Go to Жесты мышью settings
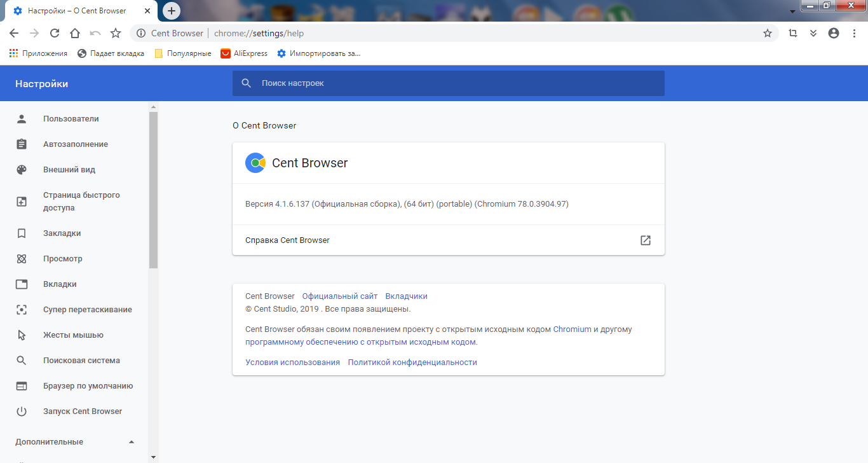This screenshot has width=868, height=463. (x=73, y=335)
